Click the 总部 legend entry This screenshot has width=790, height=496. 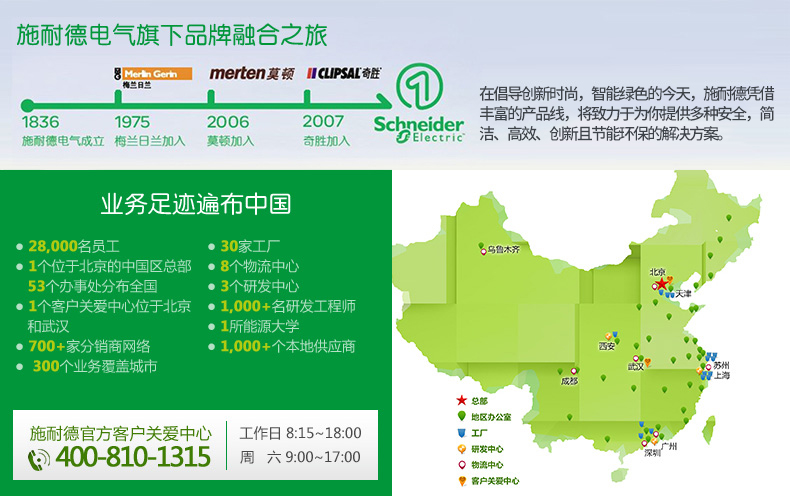point(472,400)
